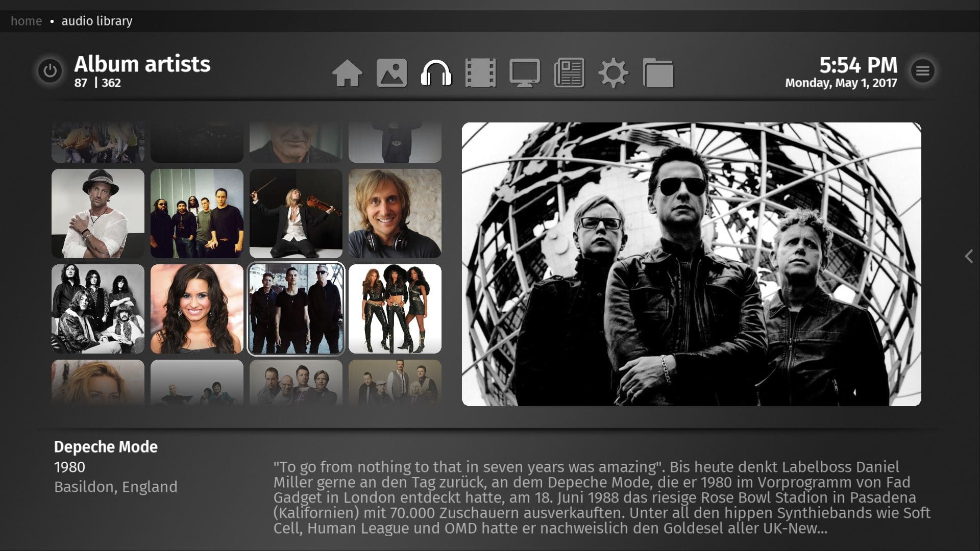Click the year 1980 text
Screen dimensions: 980x551
(70, 467)
